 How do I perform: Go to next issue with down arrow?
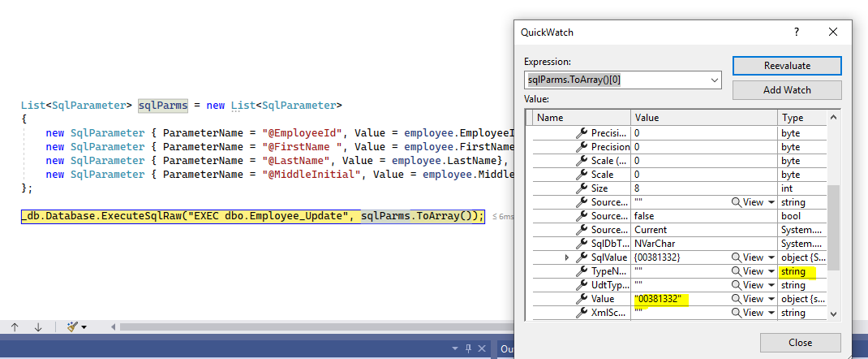click(x=38, y=327)
